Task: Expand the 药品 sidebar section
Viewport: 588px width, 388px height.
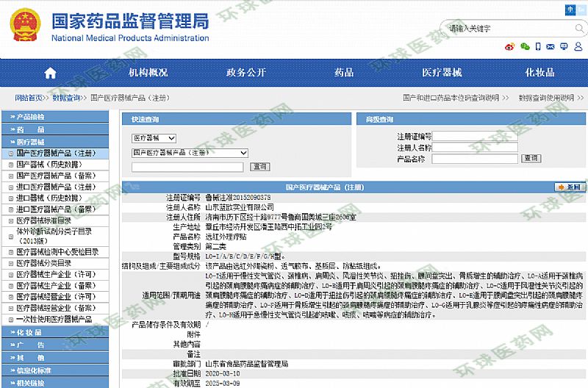Action: 35,129
